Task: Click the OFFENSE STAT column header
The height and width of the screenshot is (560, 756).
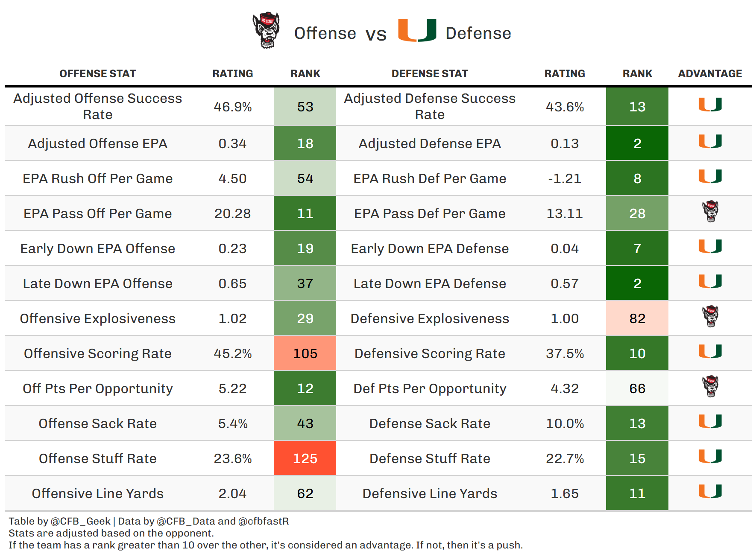Action: pos(97,74)
